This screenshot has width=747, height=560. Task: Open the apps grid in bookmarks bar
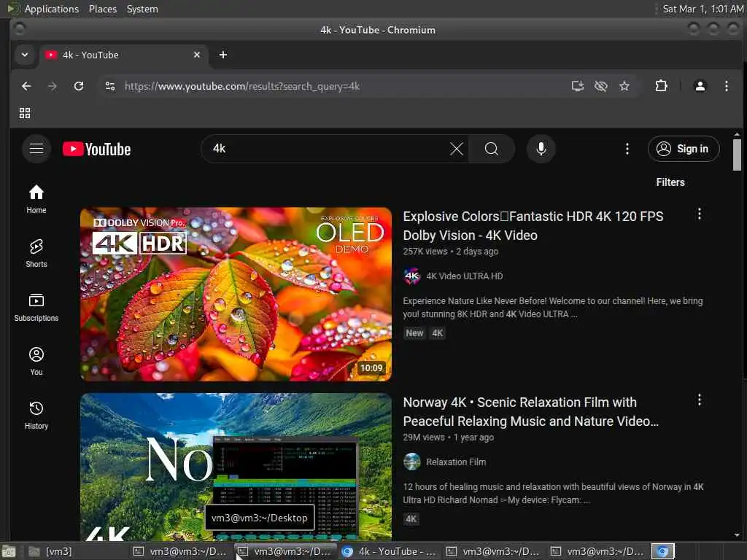click(x=25, y=113)
